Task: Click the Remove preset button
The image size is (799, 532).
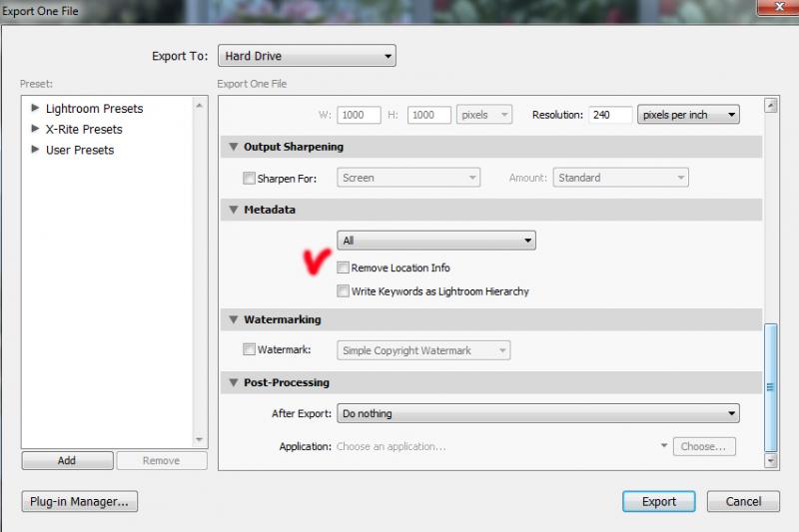Action: [x=162, y=461]
